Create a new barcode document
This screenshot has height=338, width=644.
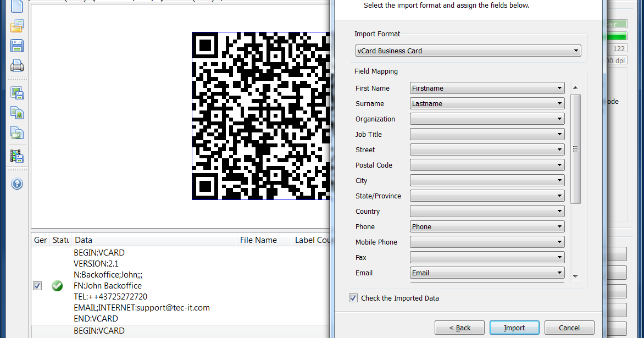(17, 7)
